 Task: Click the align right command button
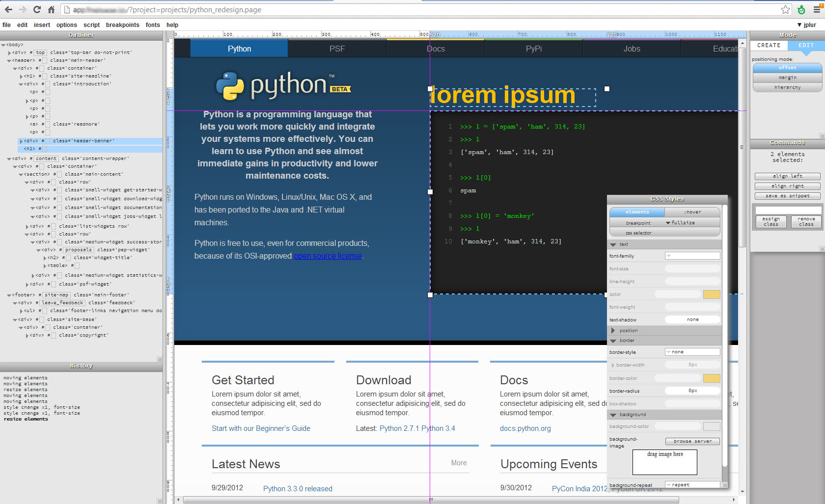point(787,186)
